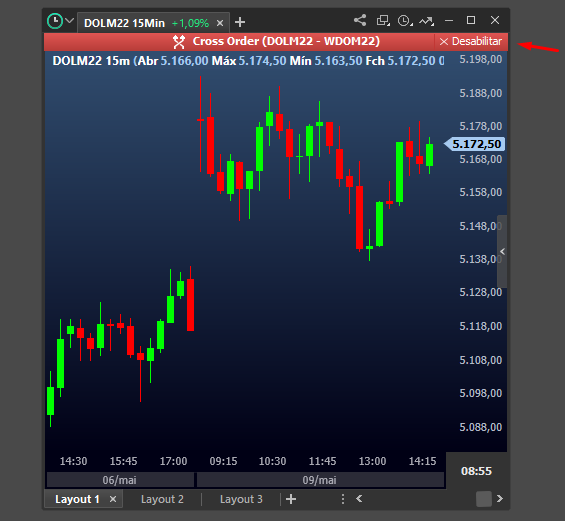Click the 09/mai date bar on timeline
This screenshot has height=521, width=565.
coord(320,480)
